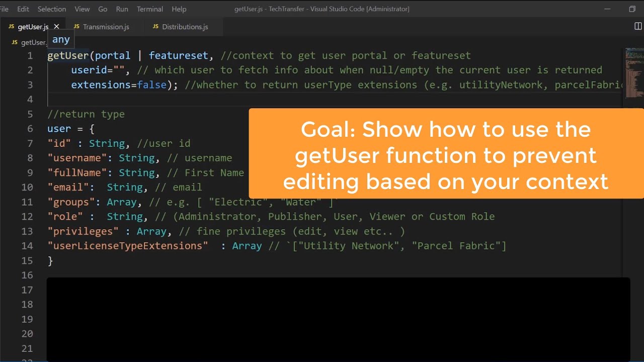
Task: Open the Go menu
Action: [x=103, y=9]
